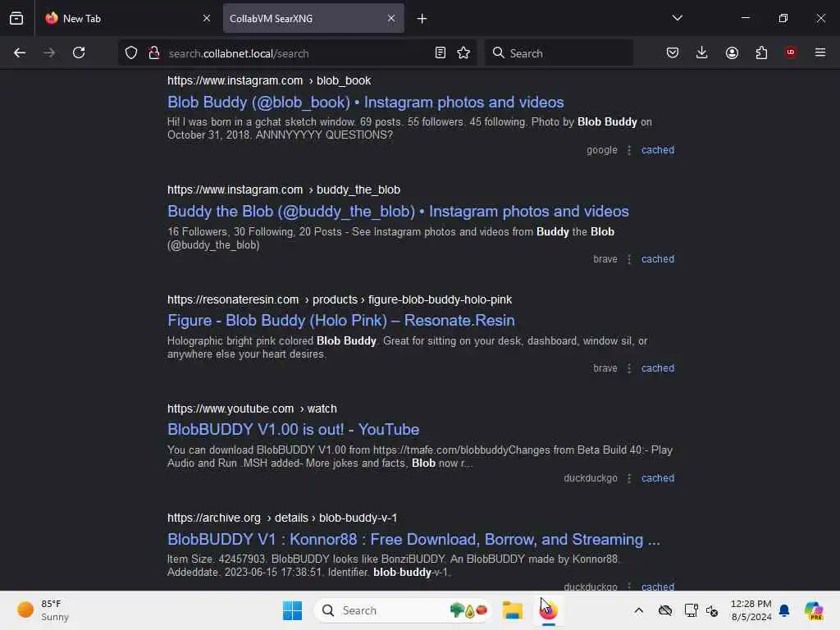Open a new tab with the plus button
The height and width of the screenshot is (630, 840).
[422, 19]
